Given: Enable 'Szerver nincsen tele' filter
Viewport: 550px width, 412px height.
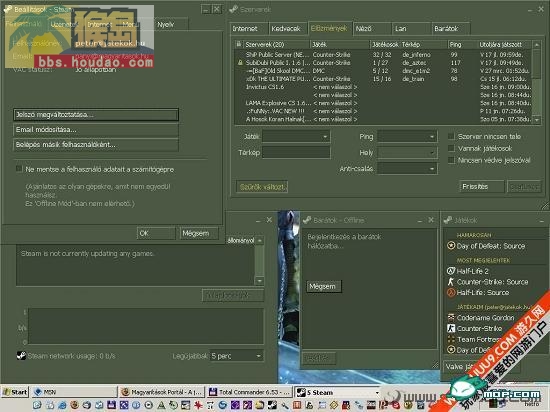Looking at the screenshot, I should coord(451,136).
